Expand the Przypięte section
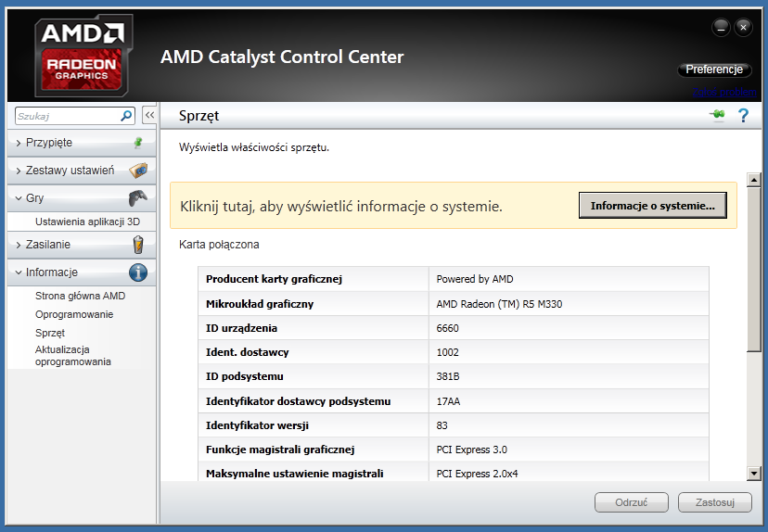768x532 pixels. click(x=48, y=143)
